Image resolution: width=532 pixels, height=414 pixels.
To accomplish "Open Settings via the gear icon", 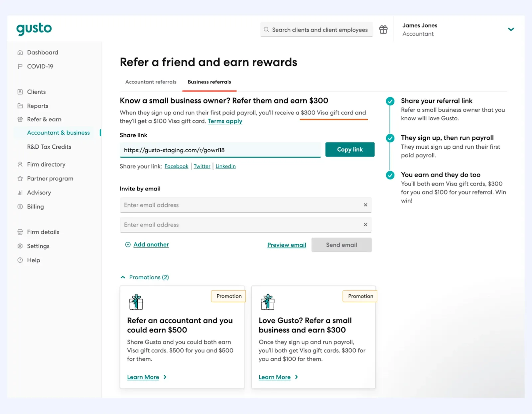I will pyautogui.click(x=20, y=246).
